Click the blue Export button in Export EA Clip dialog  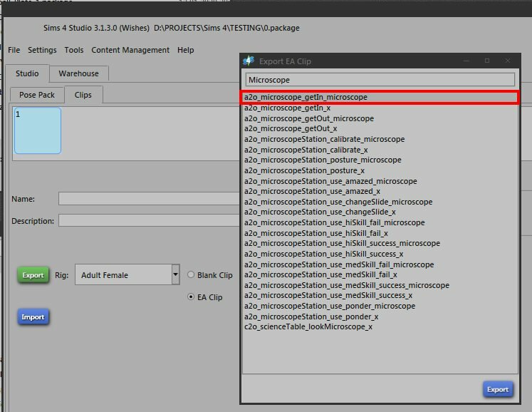click(498, 389)
